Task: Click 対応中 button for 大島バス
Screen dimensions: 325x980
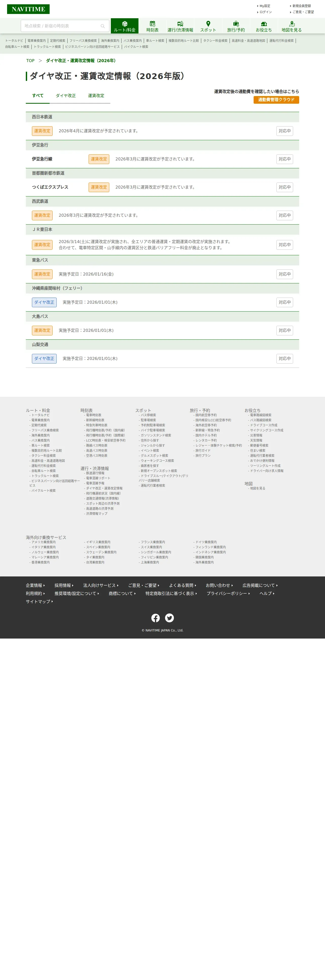Action: pos(285,330)
